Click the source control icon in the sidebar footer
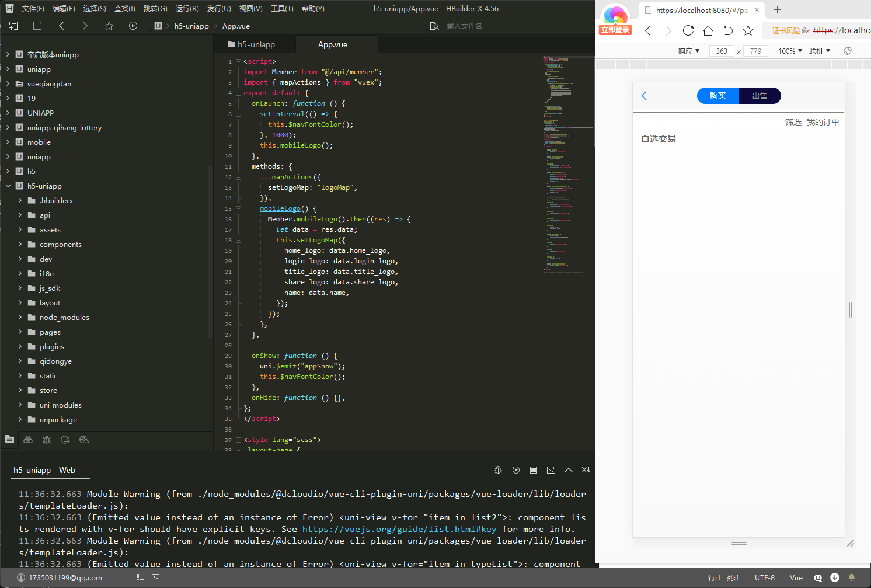This screenshot has height=588, width=871. [65, 440]
